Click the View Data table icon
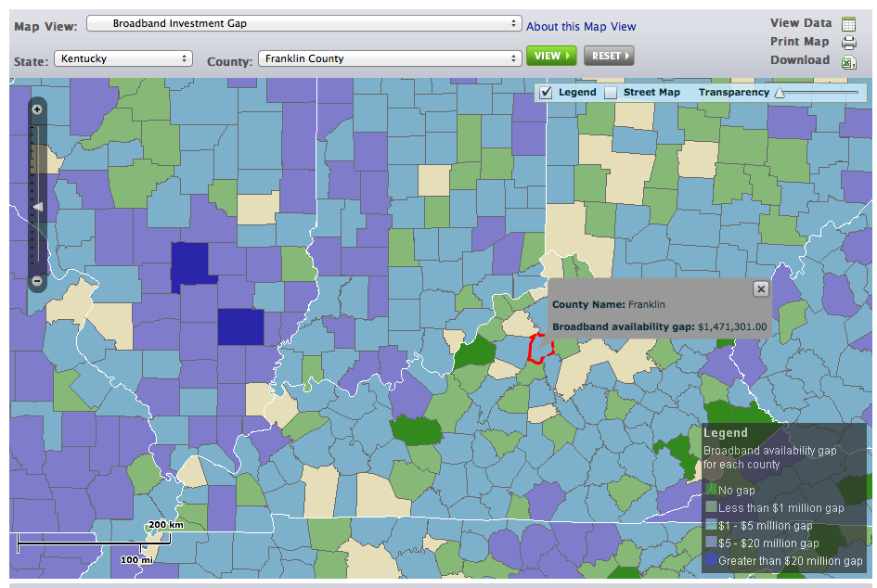 pyautogui.click(x=848, y=24)
